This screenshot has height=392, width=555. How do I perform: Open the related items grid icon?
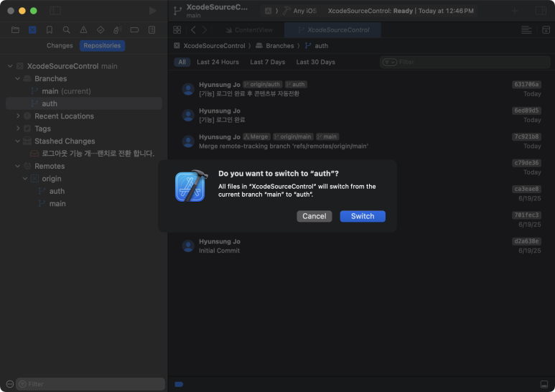coord(177,30)
